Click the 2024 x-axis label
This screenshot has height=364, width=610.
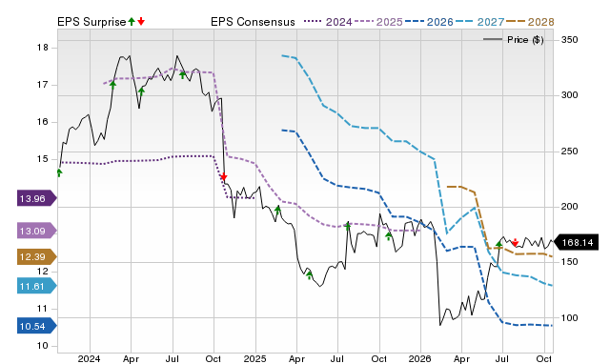click(x=89, y=358)
